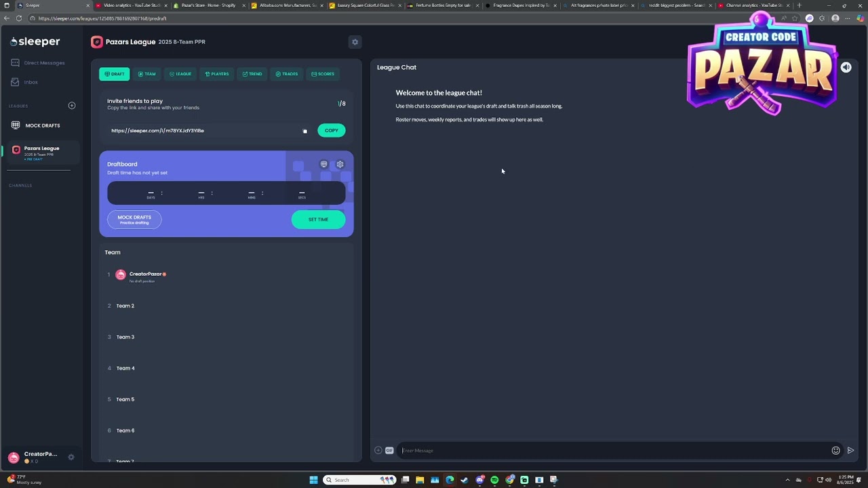The width and height of the screenshot is (868, 488).
Task: Open File Explorer from the taskbar
Action: coord(420,480)
